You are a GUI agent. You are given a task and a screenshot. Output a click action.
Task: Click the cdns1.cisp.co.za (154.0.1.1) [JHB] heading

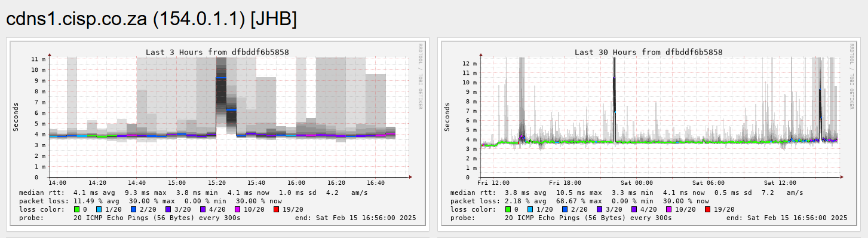[151, 19]
